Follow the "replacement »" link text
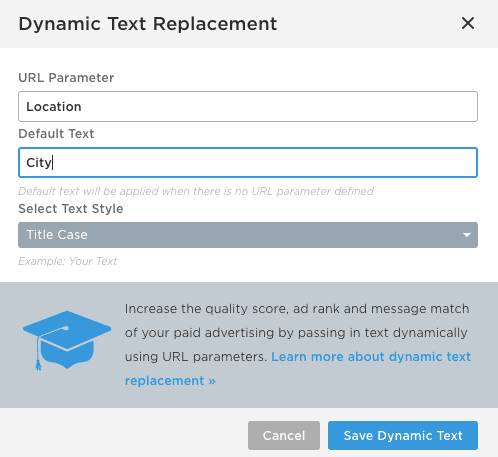Screen dimensions: 498x457 (x=170, y=381)
